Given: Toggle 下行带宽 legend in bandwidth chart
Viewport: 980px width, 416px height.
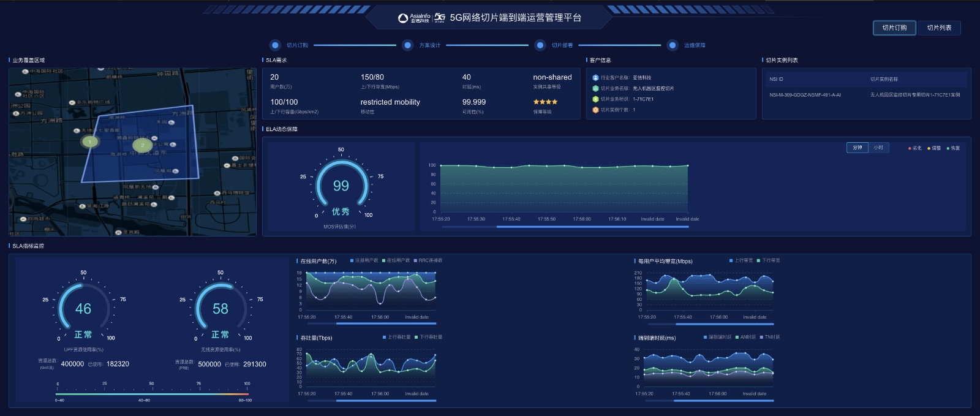Looking at the screenshot, I should click(x=769, y=260).
